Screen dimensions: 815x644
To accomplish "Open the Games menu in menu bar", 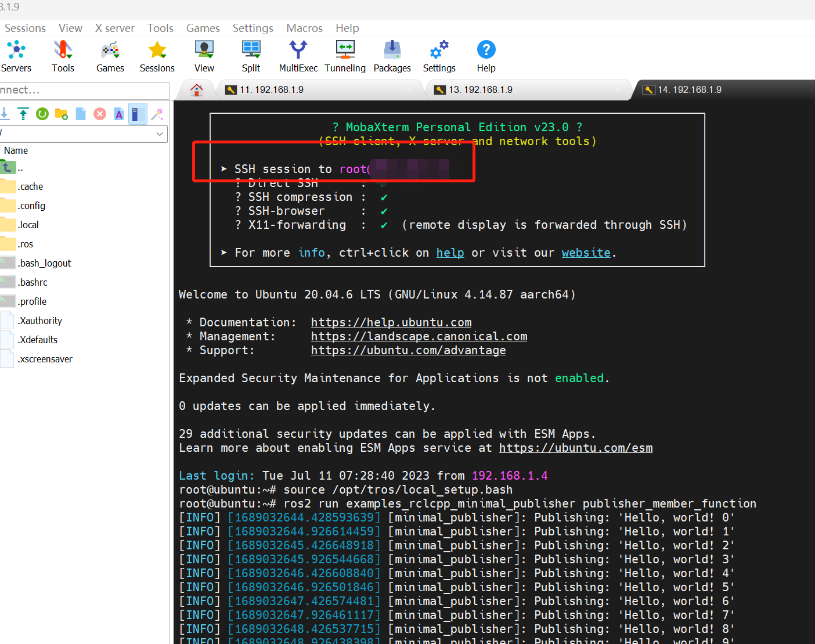I will (x=203, y=28).
